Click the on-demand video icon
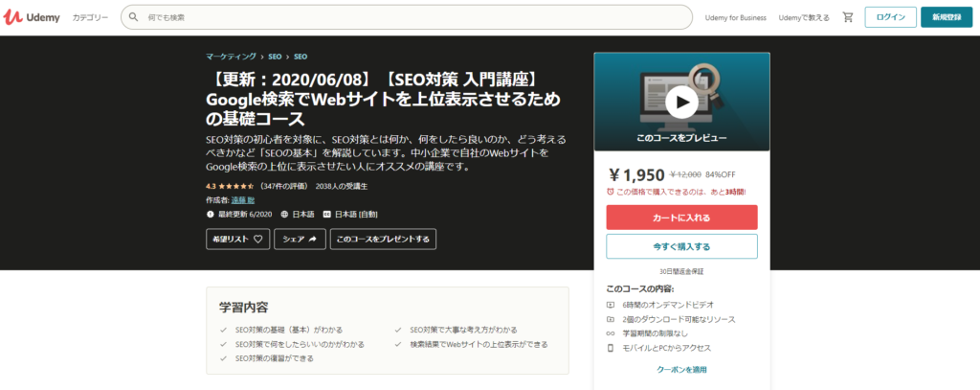980x390 pixels. tap(611, 305)
